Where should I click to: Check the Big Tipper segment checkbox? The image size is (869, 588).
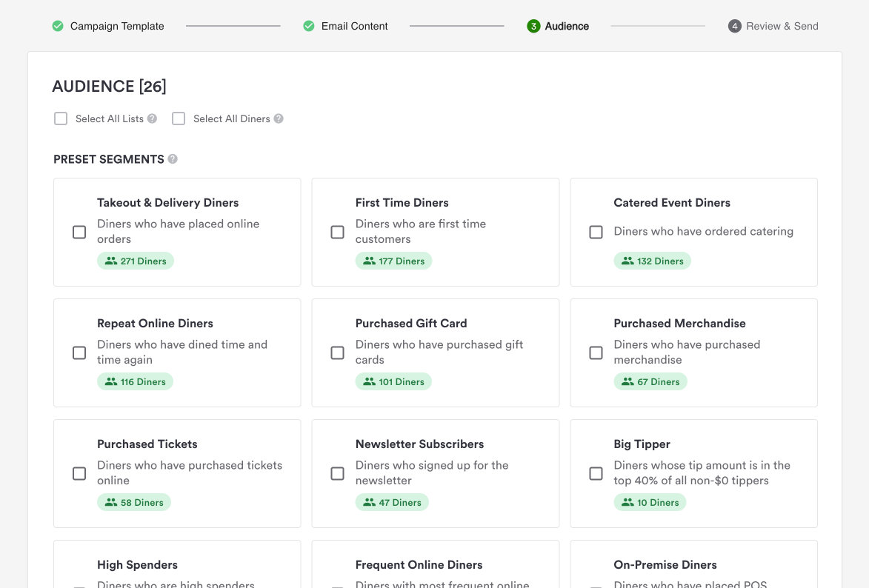[x=596, y=473]
